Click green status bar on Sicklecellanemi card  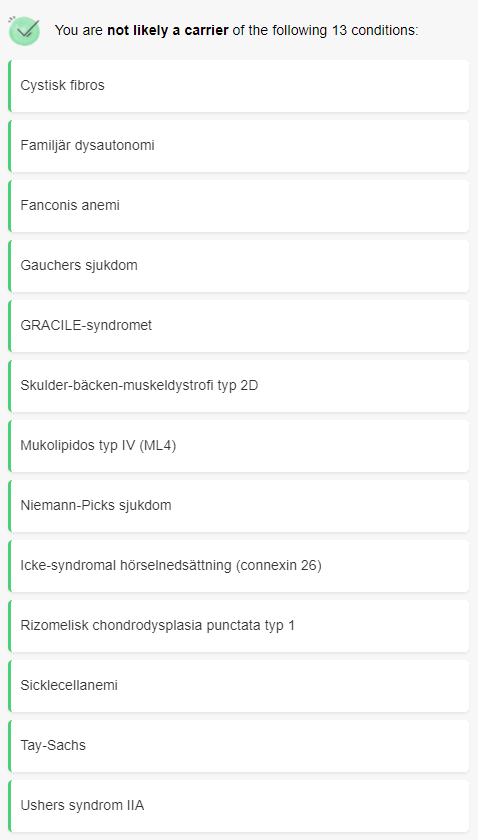pyautogui.click(x=9, y=686)
